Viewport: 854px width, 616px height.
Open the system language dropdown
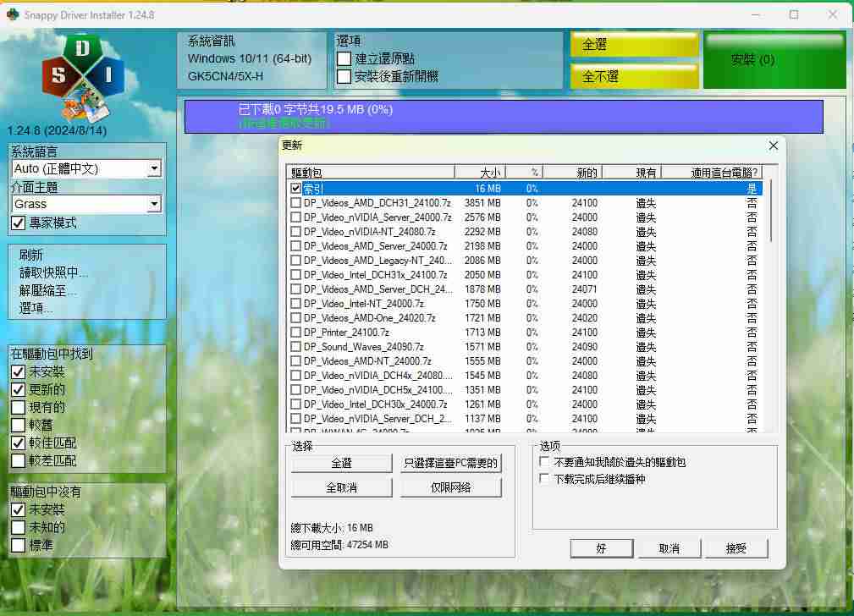(x=155, y=168)
